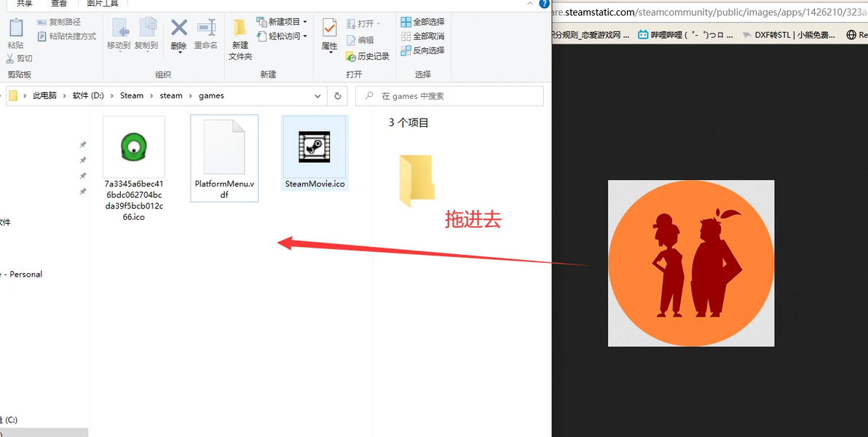Click the Cut (剪切) scissors icon
The image size is (868, 437).
(x=10, y=58)
